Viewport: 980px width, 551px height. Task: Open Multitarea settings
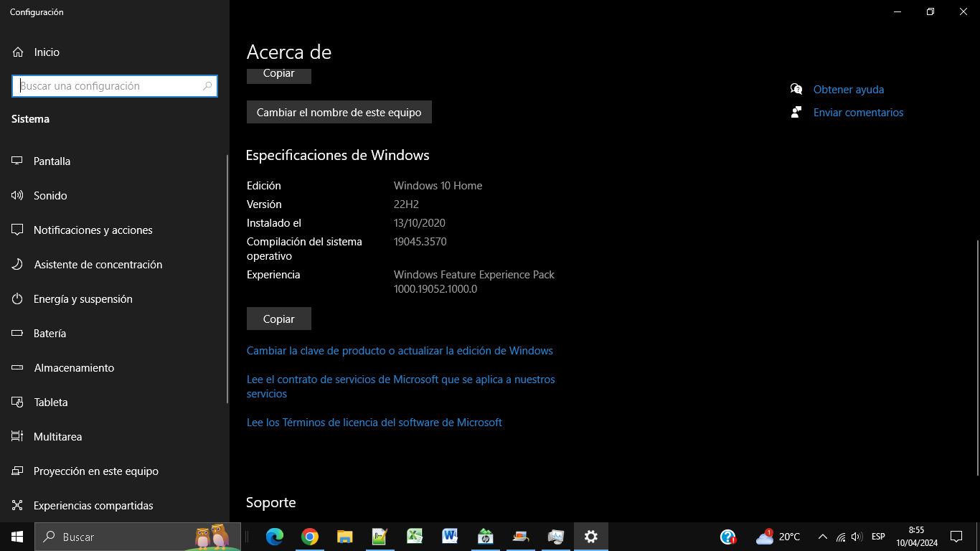pyautogui.click(x=115, y=437)
